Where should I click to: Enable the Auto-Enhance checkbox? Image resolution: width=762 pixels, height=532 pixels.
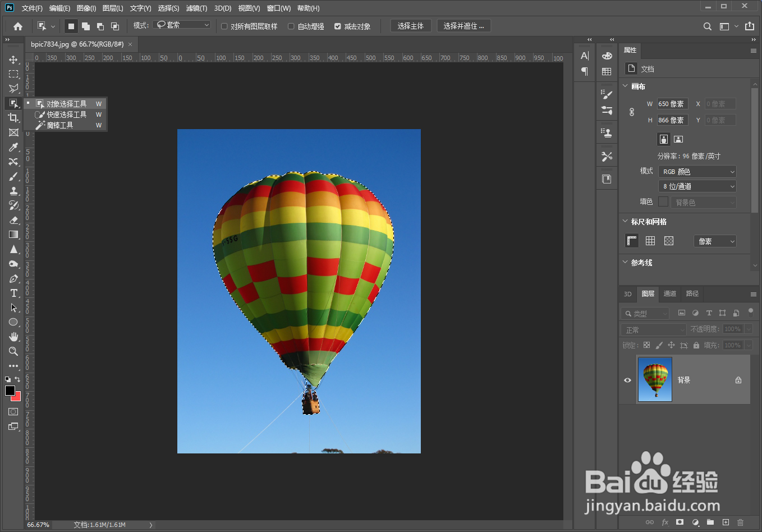point(291,26)
